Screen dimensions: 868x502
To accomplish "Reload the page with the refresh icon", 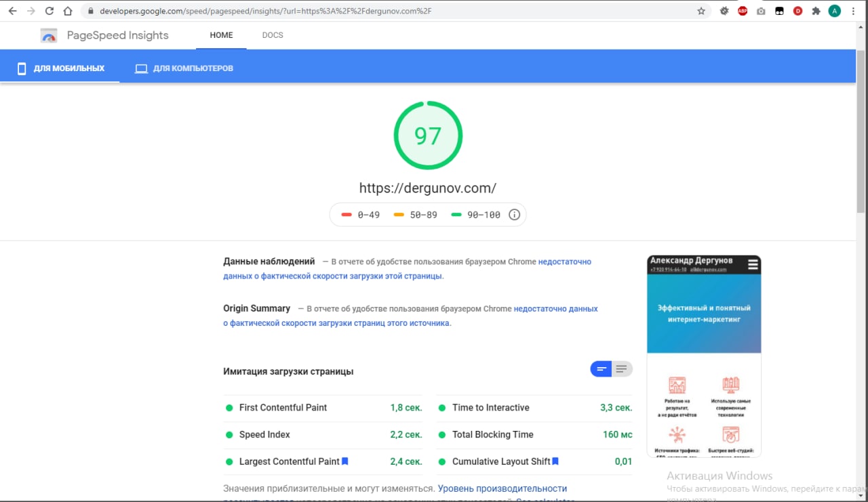I will (49, 11).
